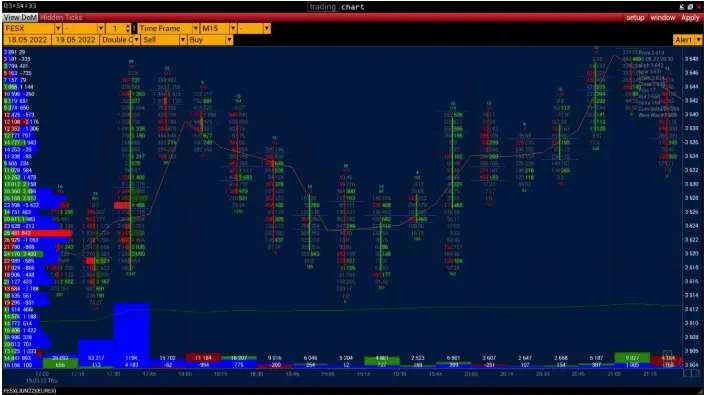Image resolution: width=704 pixels, height=395 pixels.
Task: Click the 26 092 volume cell
Action: pos(60,358)
